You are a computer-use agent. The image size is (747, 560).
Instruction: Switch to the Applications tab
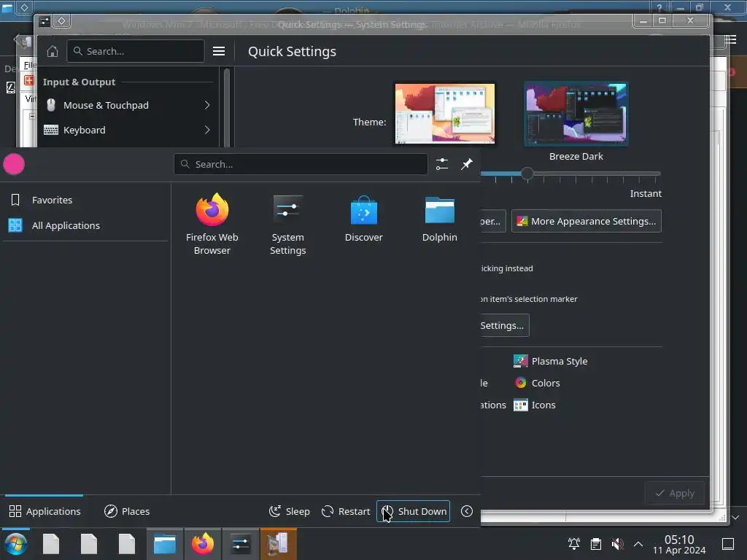click(x=44, y=511)
